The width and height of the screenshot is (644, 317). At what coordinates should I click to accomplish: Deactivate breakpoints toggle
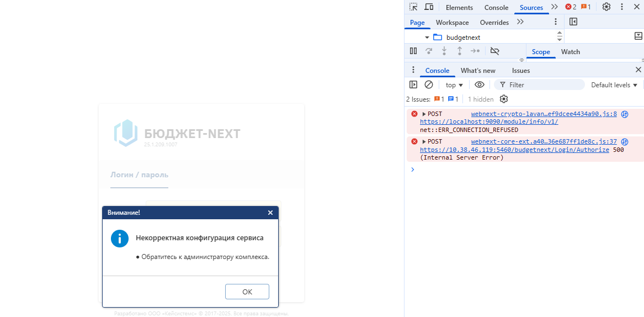[495, 51]
